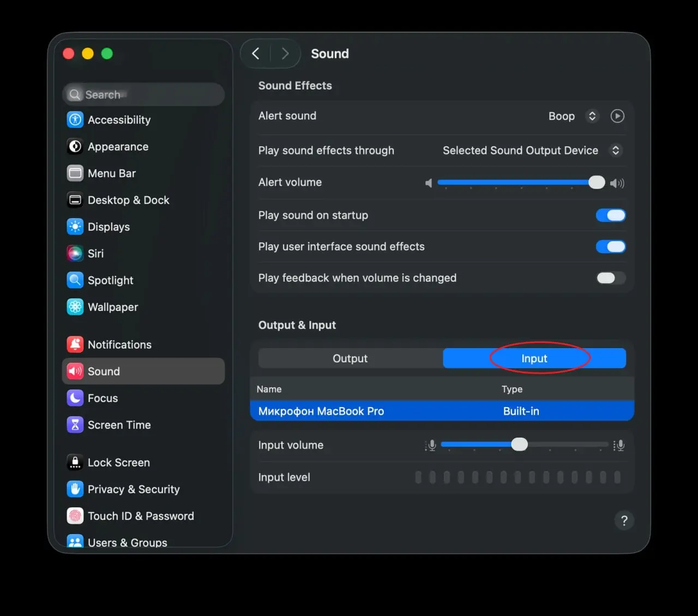Open the Alert sound Boop dropdown

point(573,116)
